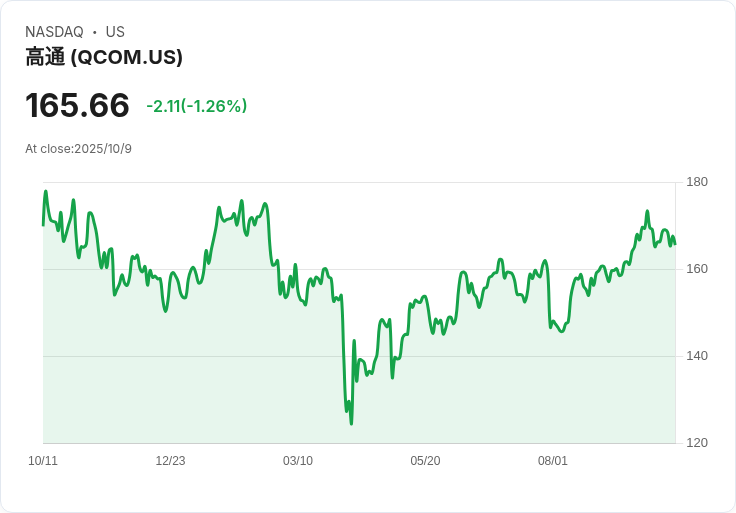The width and height of the screenshot is (736, 513).
Task: Click the leftmost peak of the price line
Action: pyautogui.click(x=45, y=192)
